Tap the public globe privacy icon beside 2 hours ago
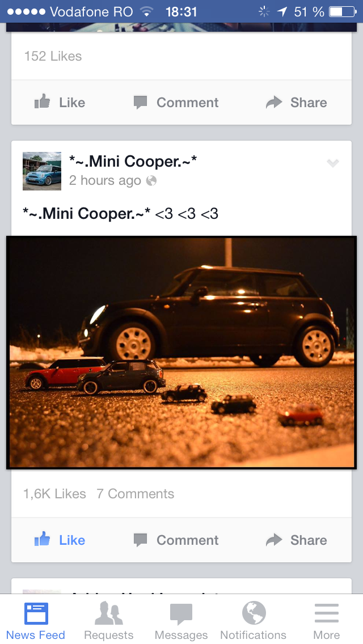This screenshot has width=363, height=644. coord(151,181)
